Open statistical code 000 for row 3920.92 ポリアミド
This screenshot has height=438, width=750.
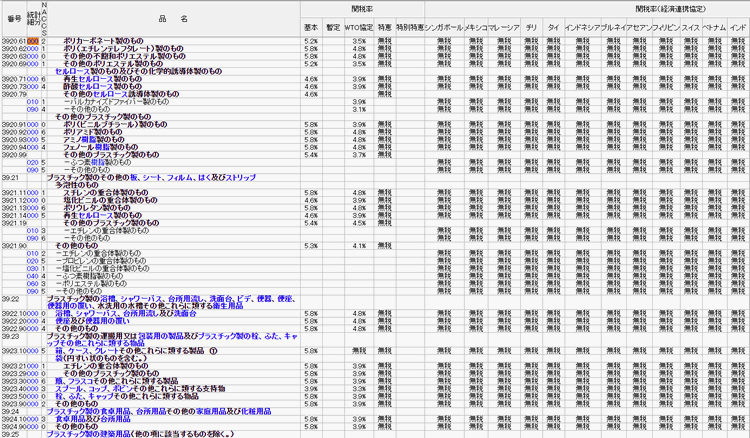tap(33, 132)
